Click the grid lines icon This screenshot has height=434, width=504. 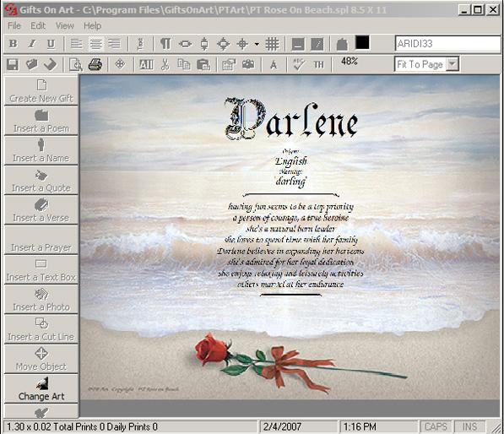[272, 44]
